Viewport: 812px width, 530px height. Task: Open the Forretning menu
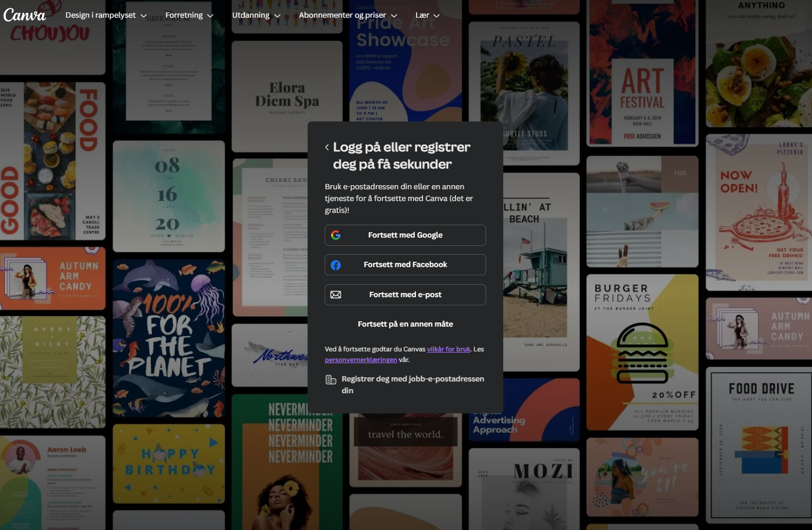tap(189, 15)
